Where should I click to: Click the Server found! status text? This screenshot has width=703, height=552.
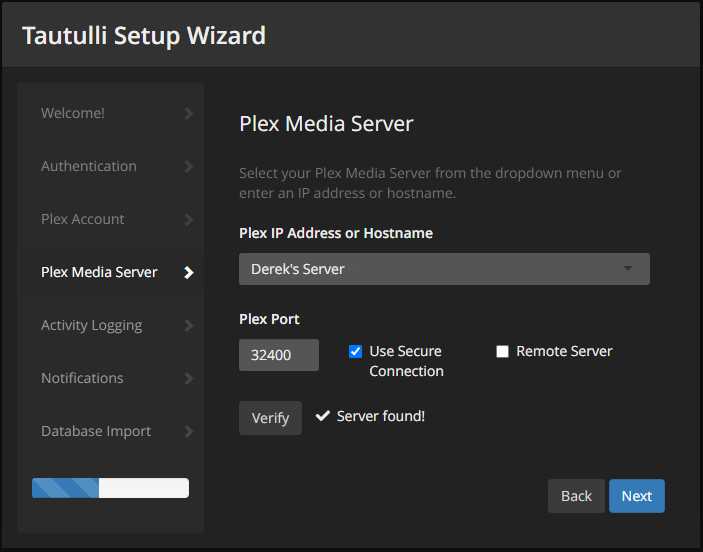click(x=381, y=416)
